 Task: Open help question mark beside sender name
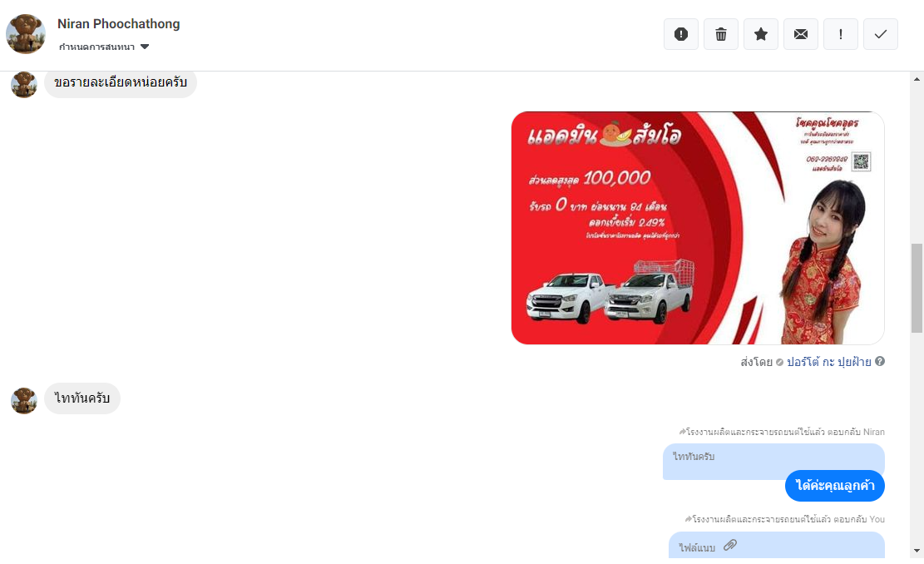coord(880,361)
